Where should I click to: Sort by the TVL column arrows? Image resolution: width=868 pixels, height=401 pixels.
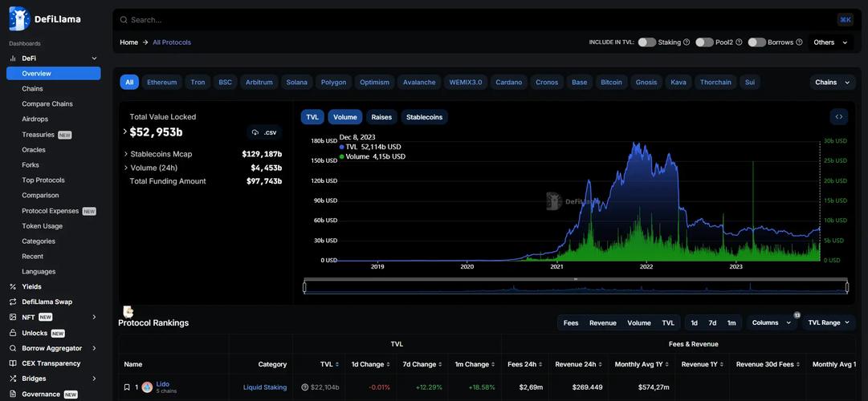coord(338,364)
